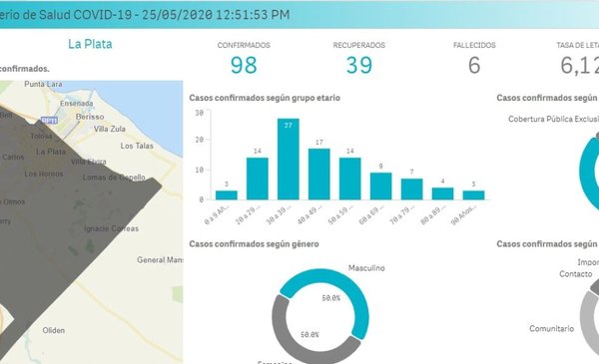Screen dimensions: 599x364
Task: Click Cobertura Pública Exclusiva label
Action: 553,119
